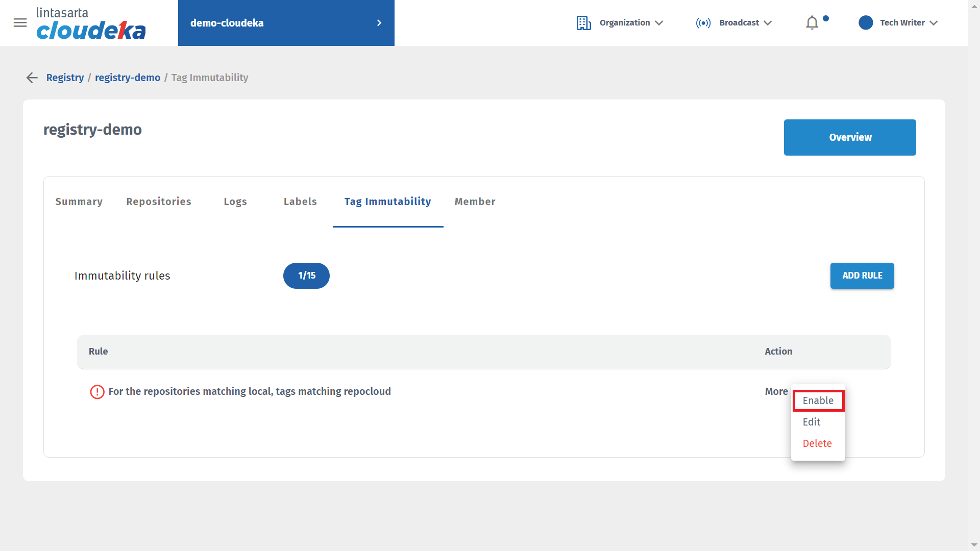Click the Organization building icon
980x551 pixels.
click(583, 23)
